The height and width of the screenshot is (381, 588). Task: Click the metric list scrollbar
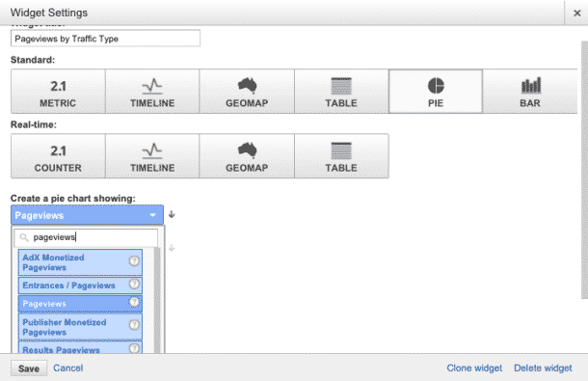tap(157, 300)
